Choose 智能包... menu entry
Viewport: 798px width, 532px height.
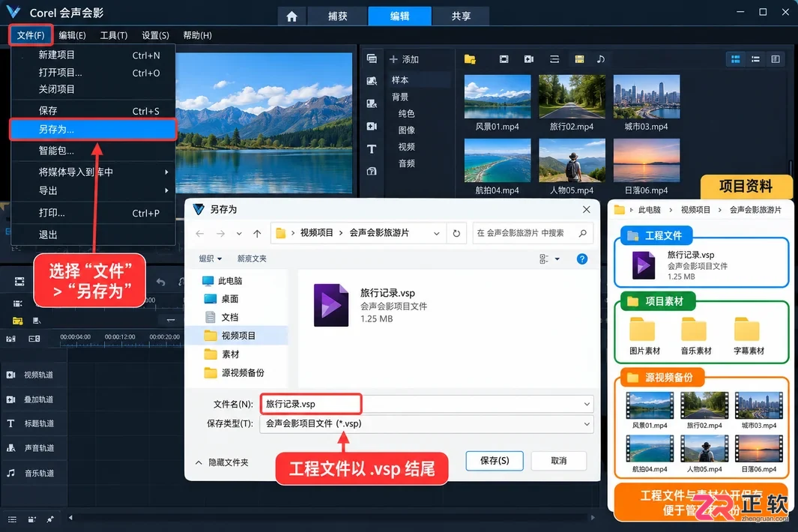coord(93,151)
